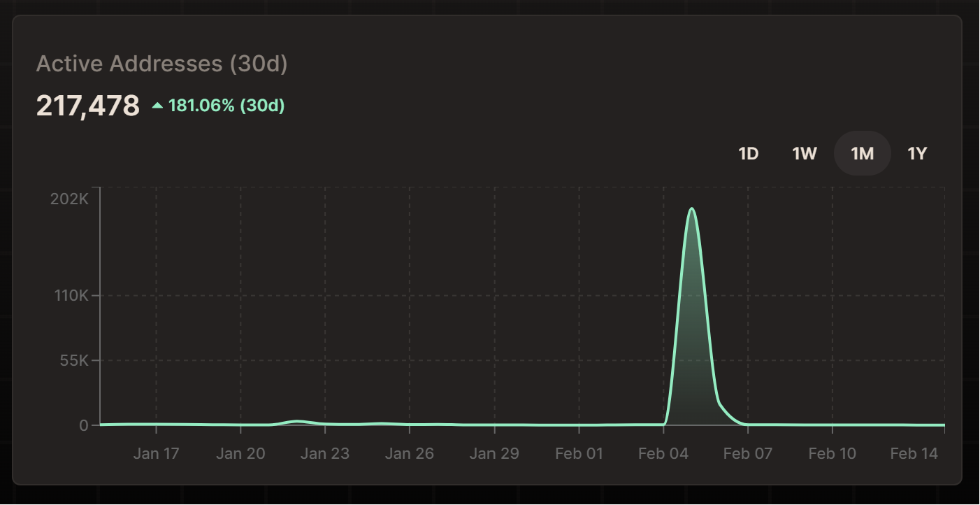Click the 55K y-axis label

click(75, 361)
